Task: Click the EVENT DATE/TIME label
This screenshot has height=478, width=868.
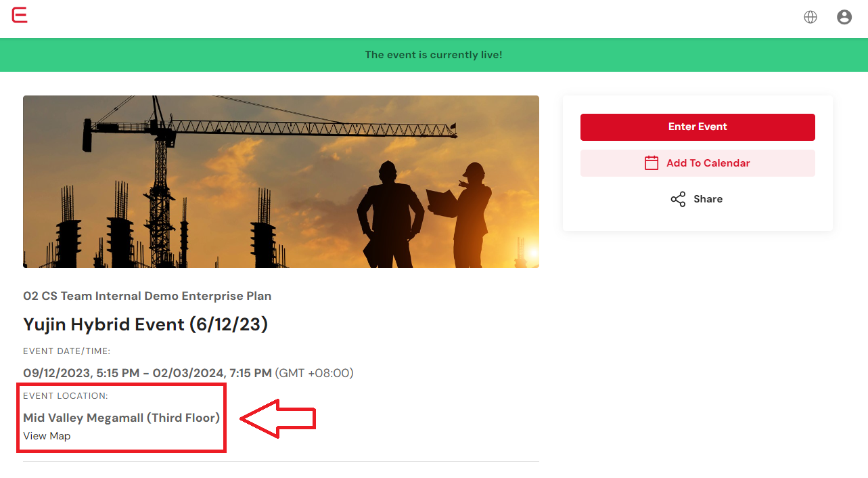Action: click(x=67, y=351)
